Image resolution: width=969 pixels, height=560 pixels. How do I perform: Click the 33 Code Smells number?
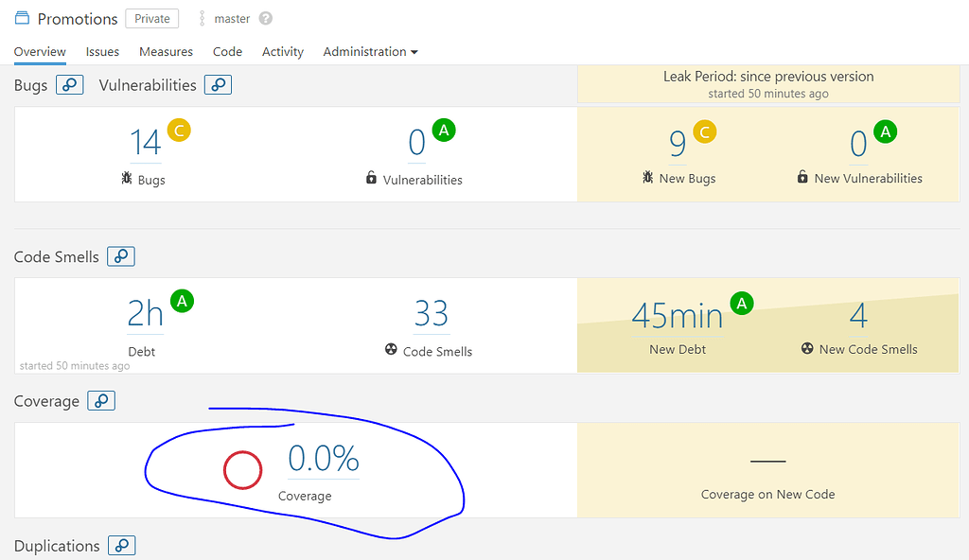pyautogui.click(x=431, y=313)
